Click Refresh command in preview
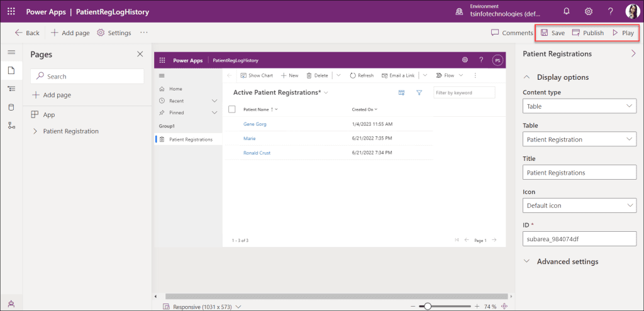 click(x=362, y=75)
